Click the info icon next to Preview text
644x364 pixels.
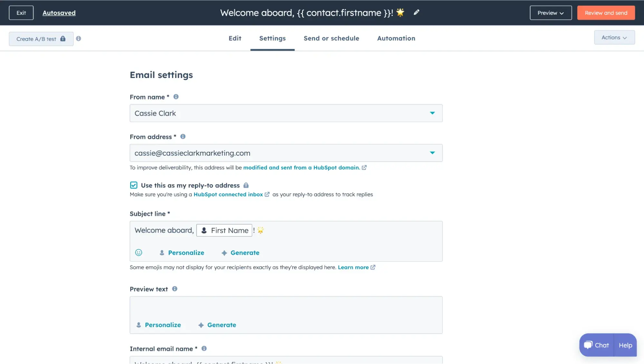(x=174, y=289)
